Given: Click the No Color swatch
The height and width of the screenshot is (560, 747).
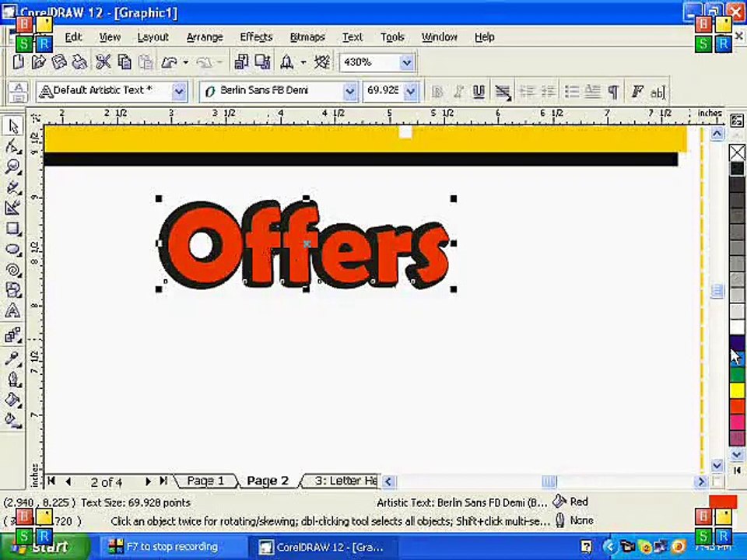Looking at the screenshot, I should (737, 153).
